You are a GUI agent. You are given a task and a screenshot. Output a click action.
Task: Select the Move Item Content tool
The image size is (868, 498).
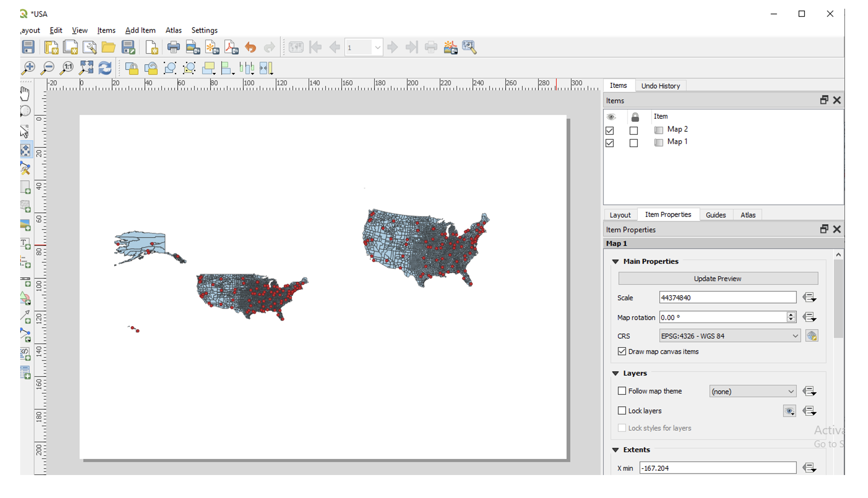(26, 150)
